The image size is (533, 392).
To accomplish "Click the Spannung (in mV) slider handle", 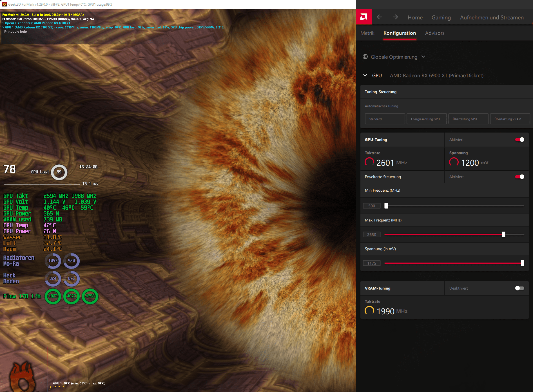I will tap(523, 263).
